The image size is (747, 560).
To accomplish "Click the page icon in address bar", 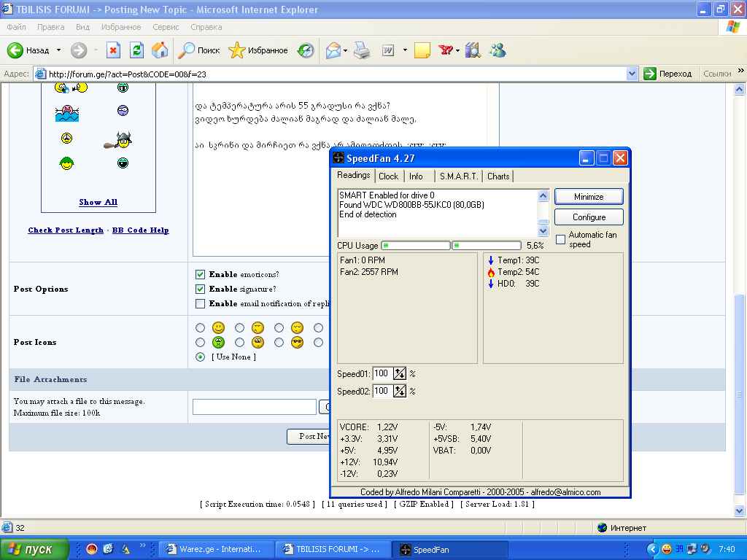I will (41, 74).
